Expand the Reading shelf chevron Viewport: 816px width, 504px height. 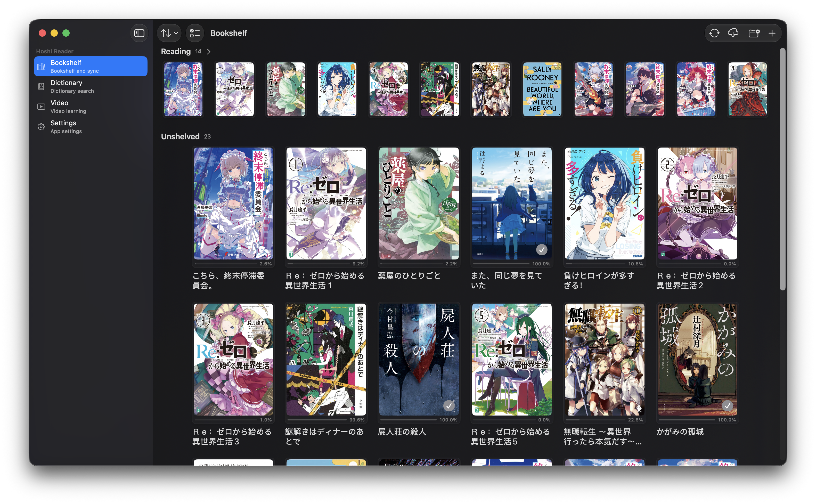[209, 52]
